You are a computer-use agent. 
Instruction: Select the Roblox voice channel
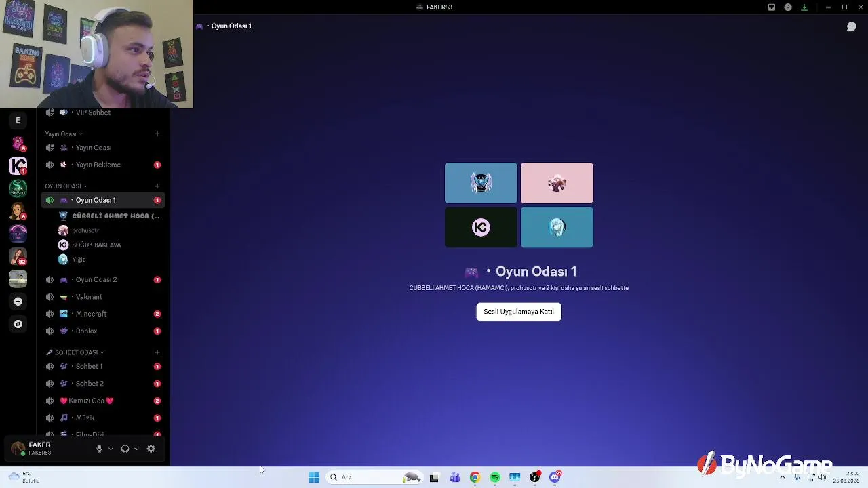[x=102, y=331]
